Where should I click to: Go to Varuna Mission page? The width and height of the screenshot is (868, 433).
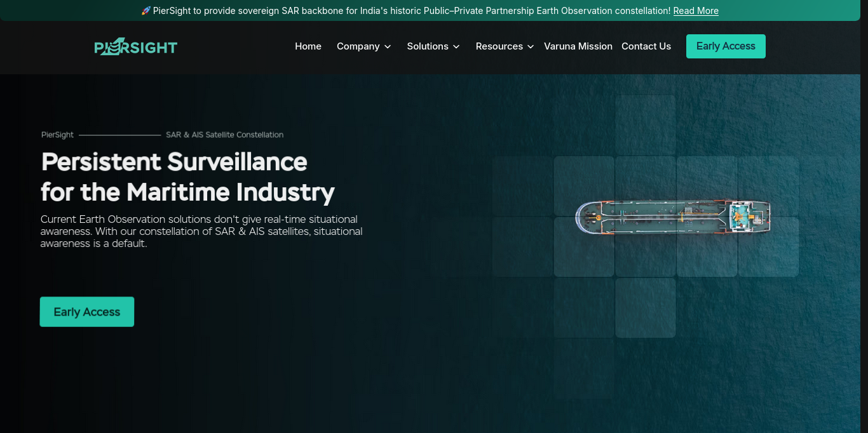578,46
